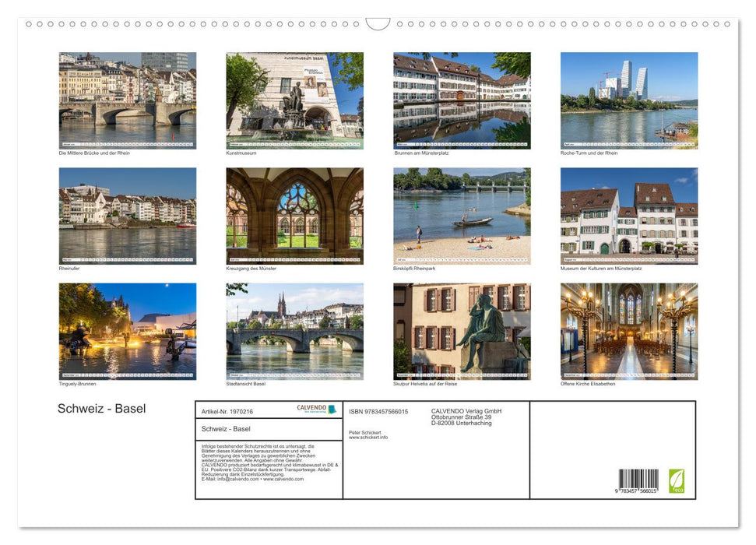Open the Kunstmuseum month preview
756x545 pixels.
[x=293, y=100]
